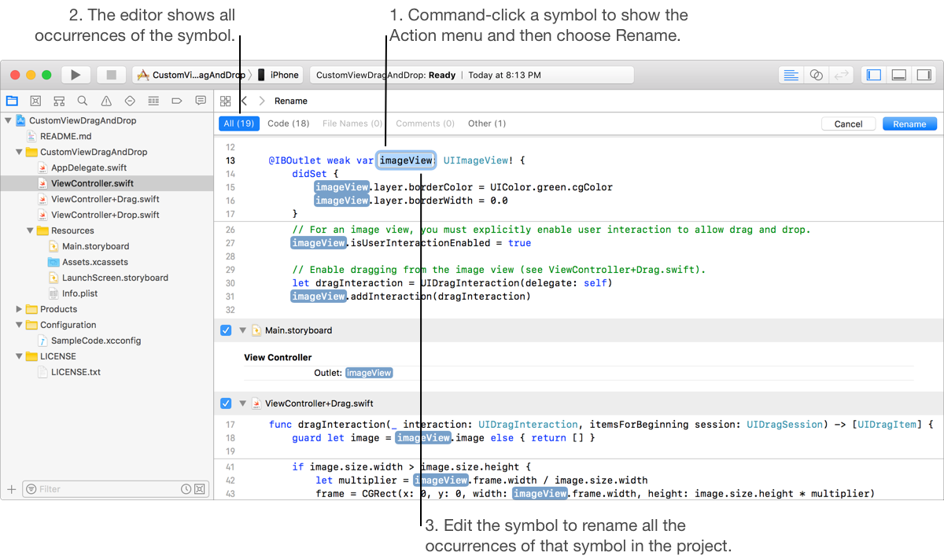This screenshot has width=944, height=560.
Task: Stop the running task
Action: tap(112, 75)
